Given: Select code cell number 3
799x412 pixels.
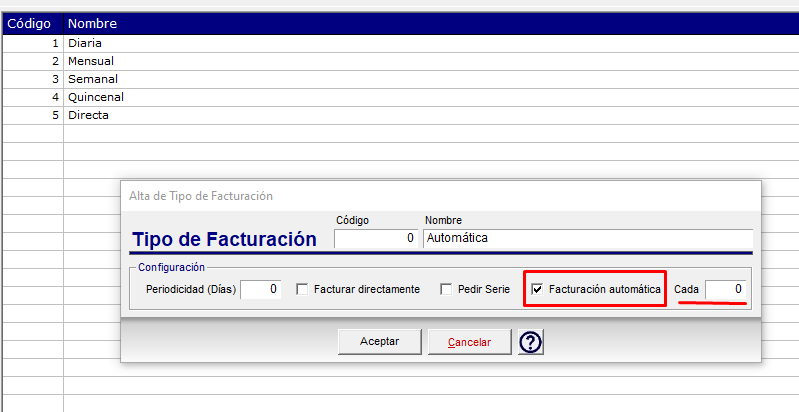Looking at the screenshot, I should [33, 79].
